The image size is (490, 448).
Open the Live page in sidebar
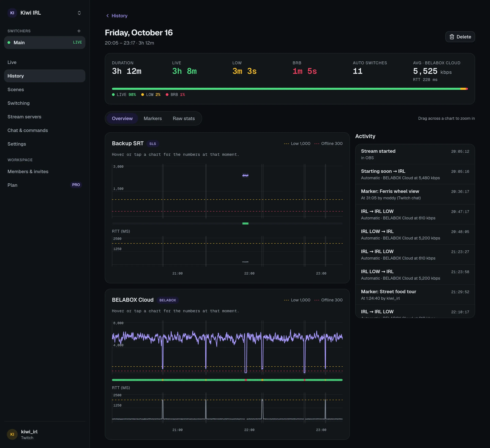coord(45,62)
